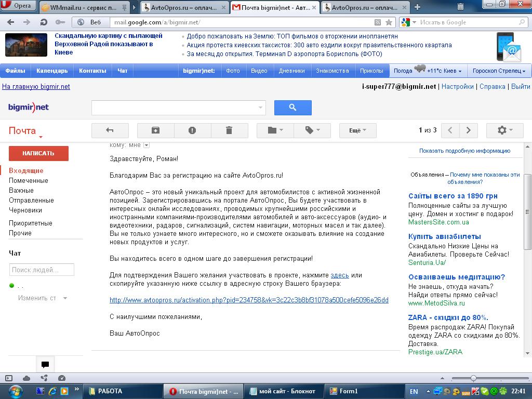Open the Move-to folder icon menu
The height and width of the screenshot is (399, 532).
275,130
